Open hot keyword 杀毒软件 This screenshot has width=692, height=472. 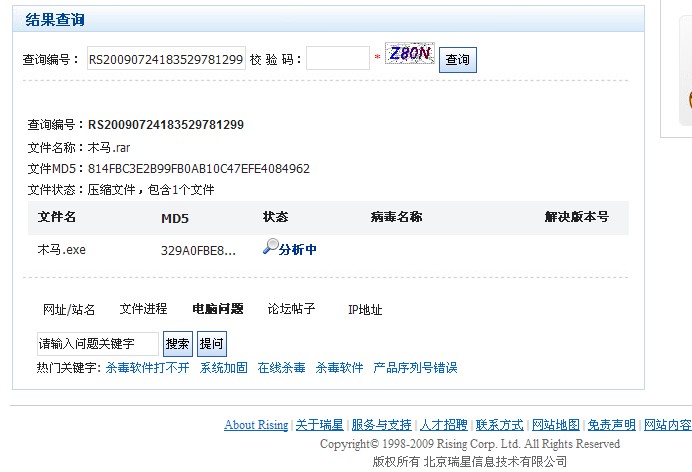coord(339,368)
